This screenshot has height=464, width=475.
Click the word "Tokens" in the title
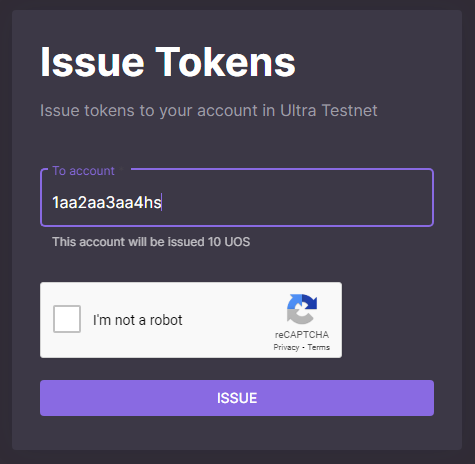(x=226, y=62)
